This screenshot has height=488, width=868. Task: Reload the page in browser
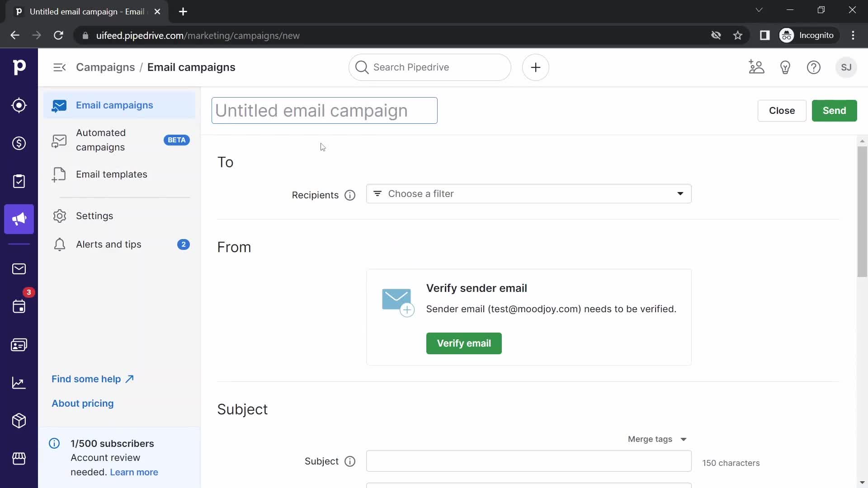coord(58,35)
